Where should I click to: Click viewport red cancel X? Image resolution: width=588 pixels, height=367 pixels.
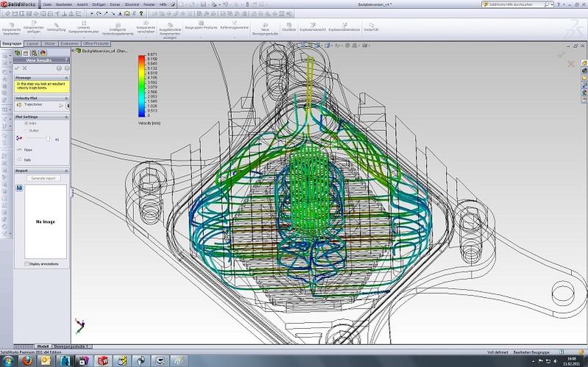click(571, 64)
